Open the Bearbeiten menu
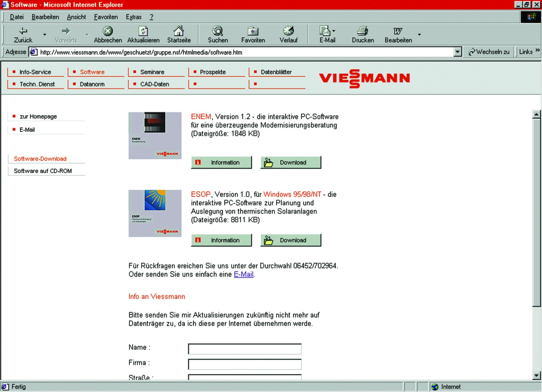 [45, 17]
